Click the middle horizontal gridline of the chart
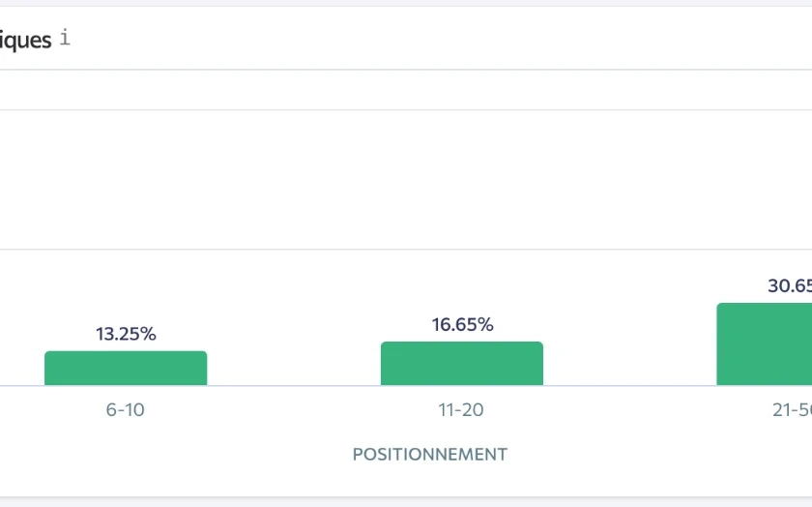Screen dimensions: 812x507 (290, 250)
